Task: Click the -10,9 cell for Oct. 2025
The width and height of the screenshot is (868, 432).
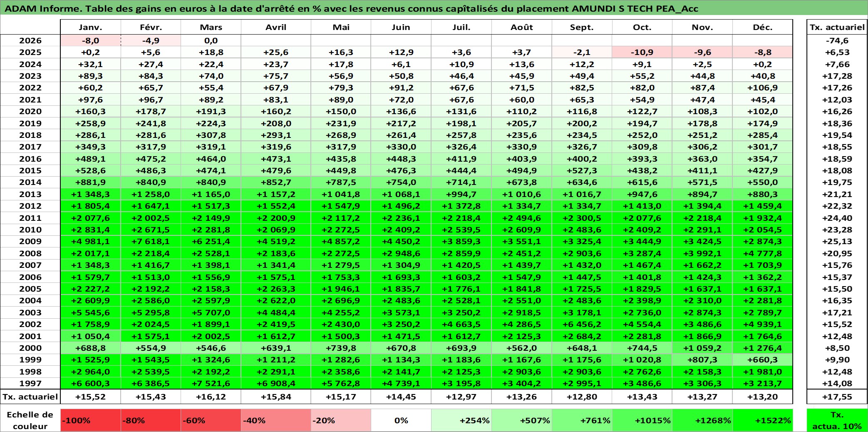Action: click(642, 52)
